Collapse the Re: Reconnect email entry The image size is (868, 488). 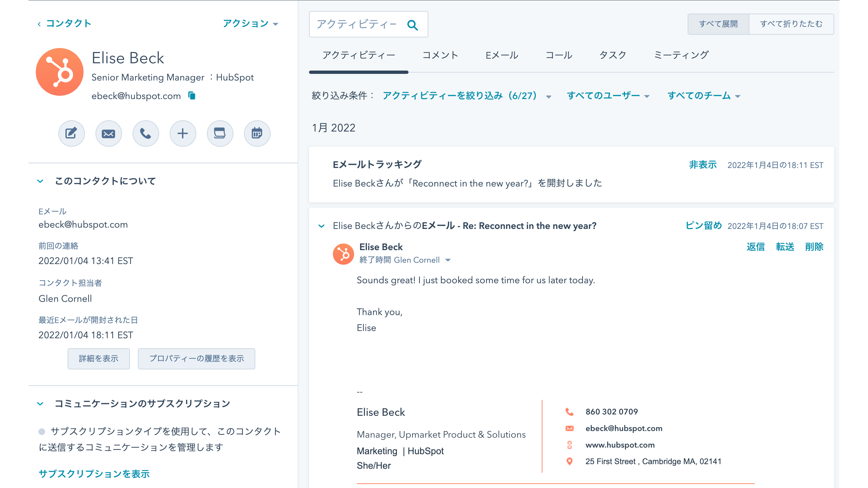pyautogui.click(x=322, y=226)
